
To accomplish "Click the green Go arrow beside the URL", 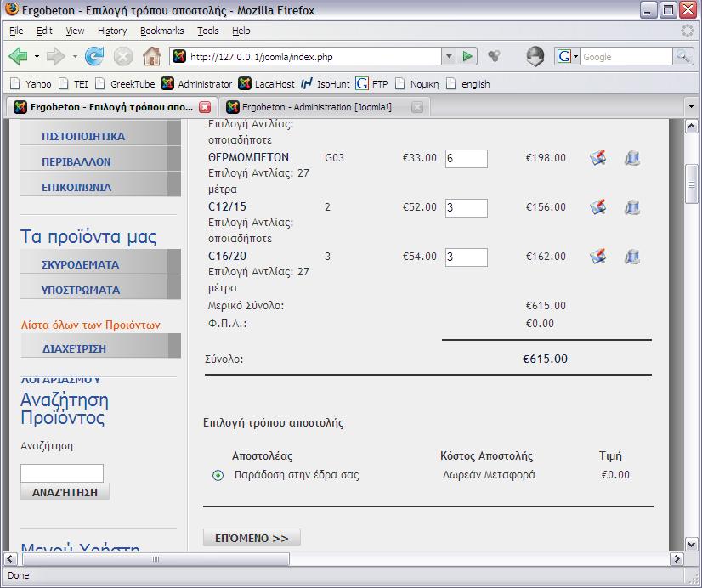I will 467,56.
